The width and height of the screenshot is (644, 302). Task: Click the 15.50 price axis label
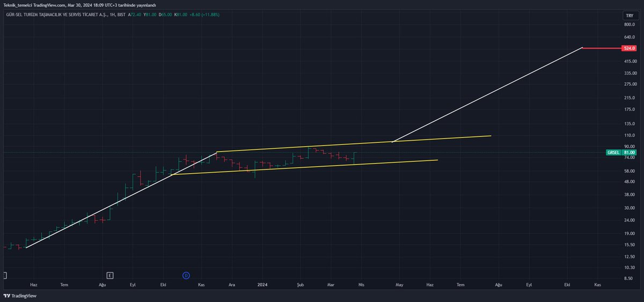630,245
